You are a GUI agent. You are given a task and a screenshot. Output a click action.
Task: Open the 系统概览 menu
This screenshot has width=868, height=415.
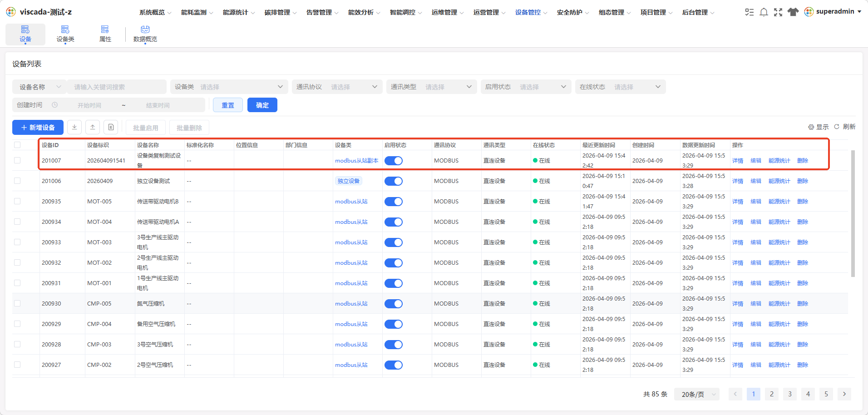click(x=155, y=12)
